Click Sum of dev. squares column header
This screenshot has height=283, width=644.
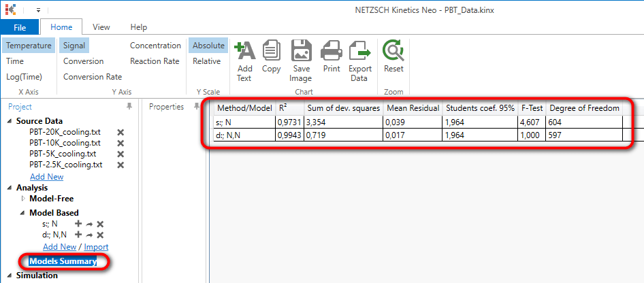(x=343, y=108)
